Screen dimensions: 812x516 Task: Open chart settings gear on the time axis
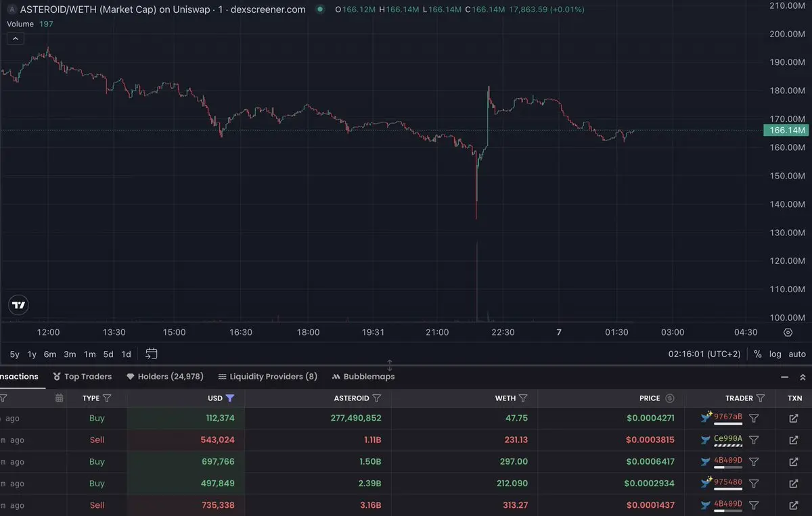(x=788, y=332)
